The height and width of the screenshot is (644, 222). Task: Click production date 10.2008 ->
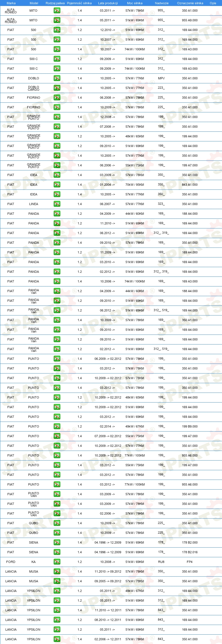107,562
